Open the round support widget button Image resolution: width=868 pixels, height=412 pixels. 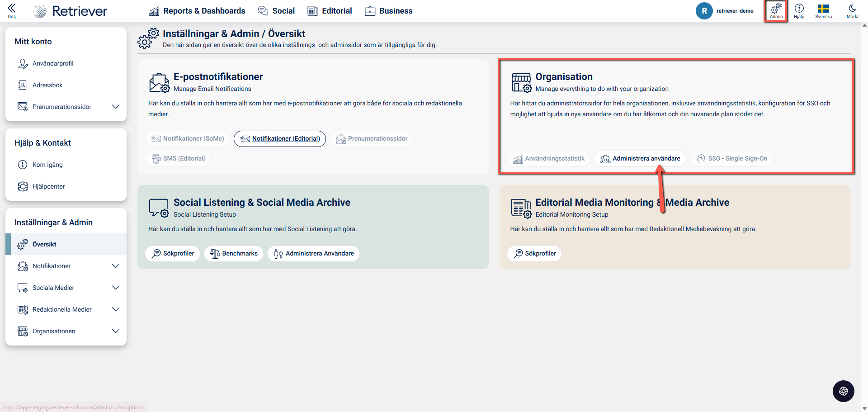pos(843,391)
